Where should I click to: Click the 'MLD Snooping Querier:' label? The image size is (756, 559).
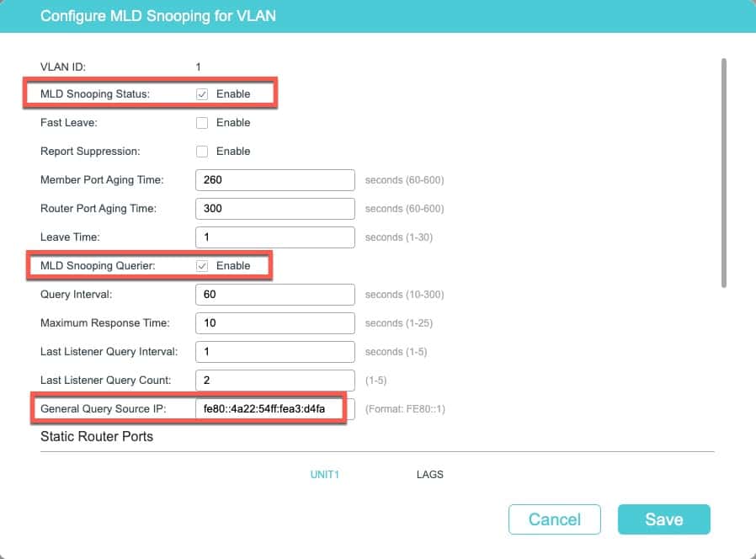click(98, 266)
